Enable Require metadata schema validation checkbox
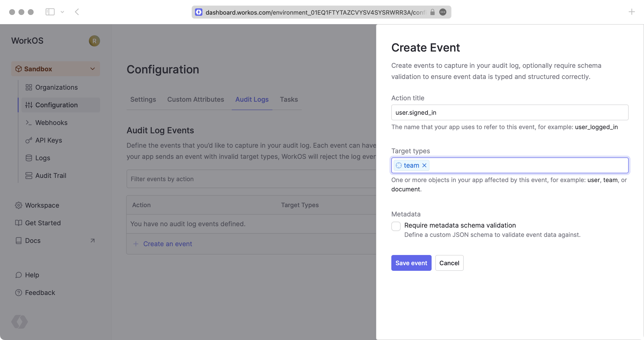 pos(396,226)
